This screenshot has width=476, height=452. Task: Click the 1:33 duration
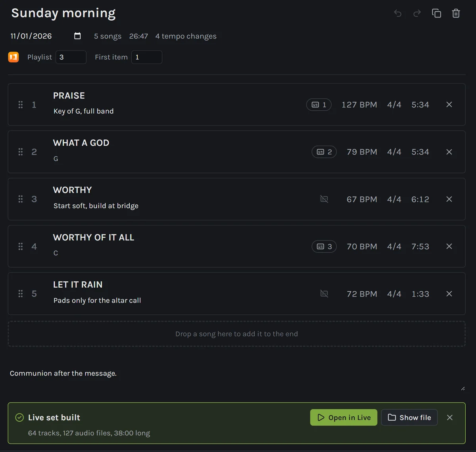[420, 294]
